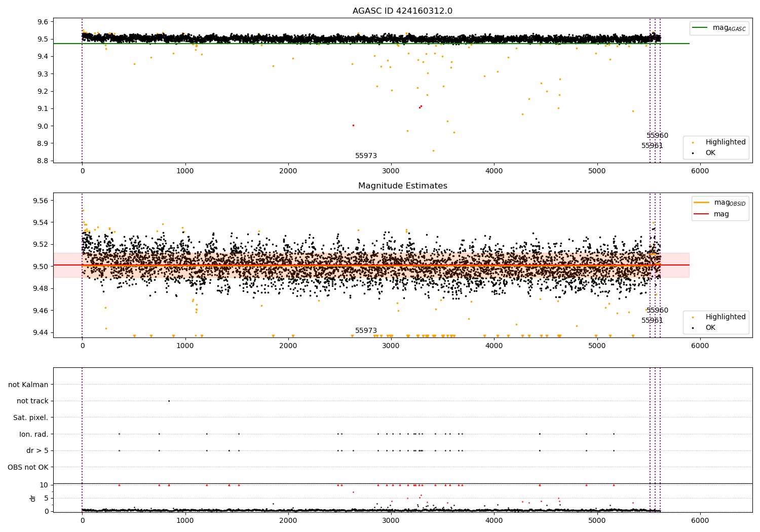The width and height of the screenshot is (760, 532).
Task: Select the mag OBSID legend entry
Action: [720, 203]
